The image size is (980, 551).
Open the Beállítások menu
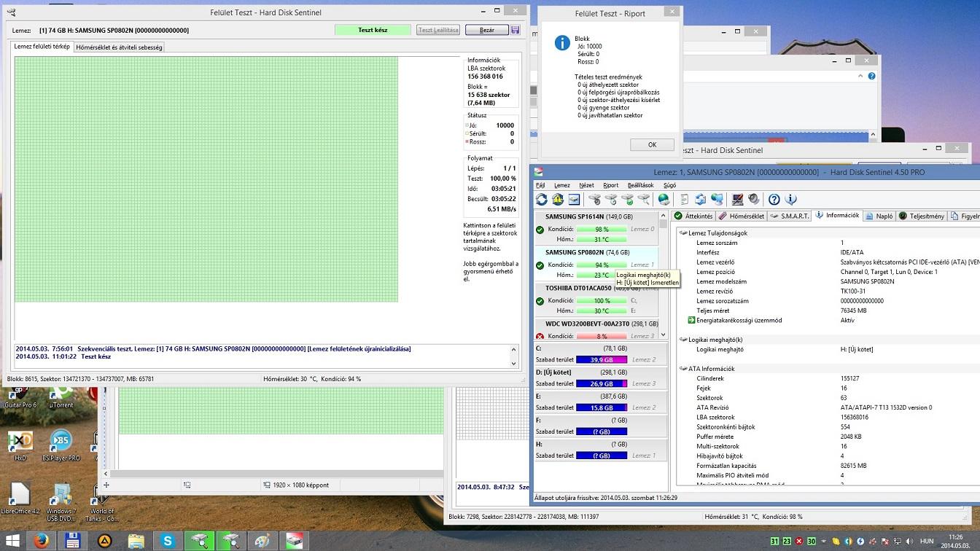click(640, 185)
